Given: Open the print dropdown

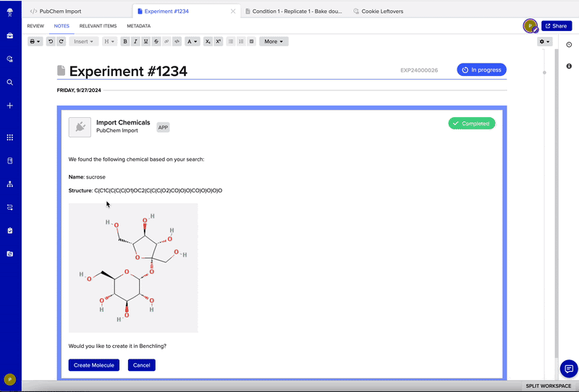Looking at the screenshot, I should pos(35,41).
